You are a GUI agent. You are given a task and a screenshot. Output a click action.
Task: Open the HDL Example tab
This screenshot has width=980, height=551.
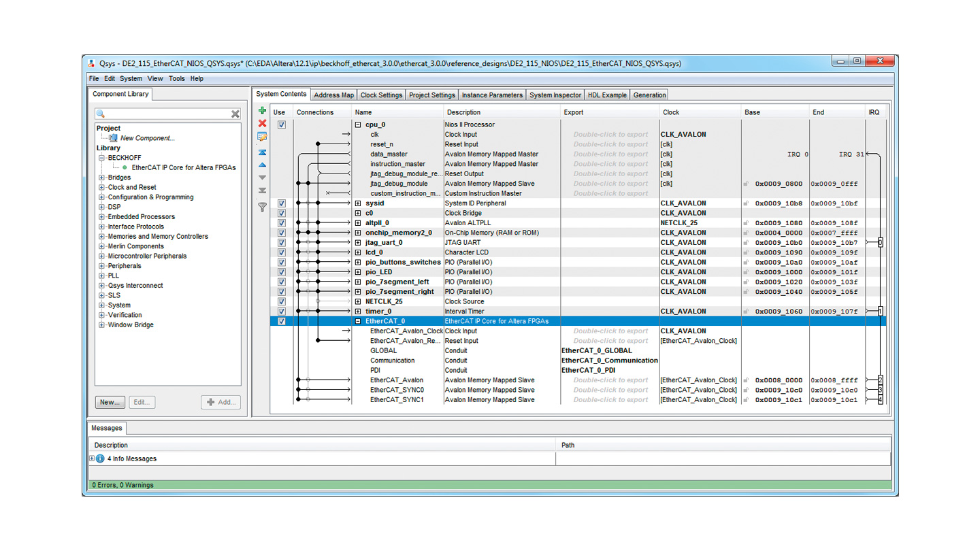(x=607, y=95)
